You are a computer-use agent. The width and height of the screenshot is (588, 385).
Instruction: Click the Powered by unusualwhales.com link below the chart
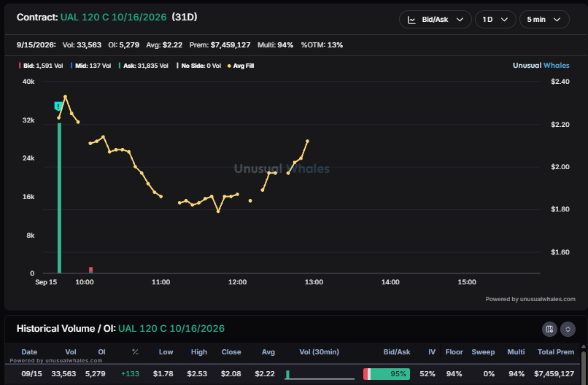tap(530, 299)
